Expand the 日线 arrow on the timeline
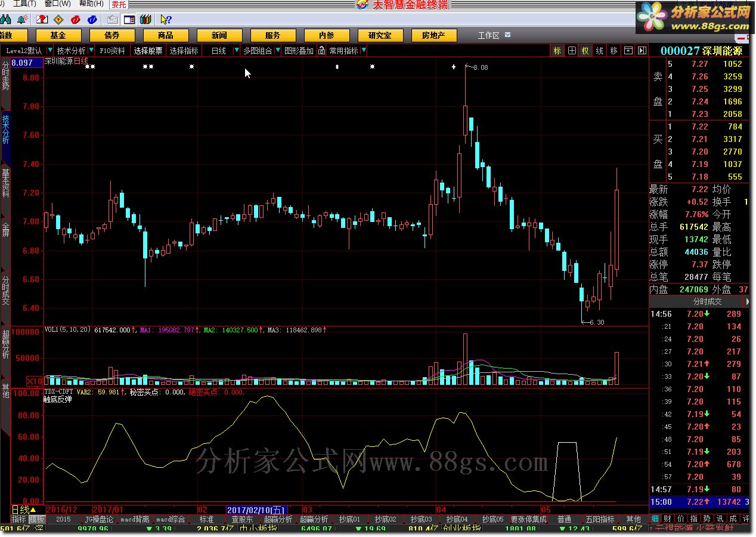 click(x=33, y=510)
